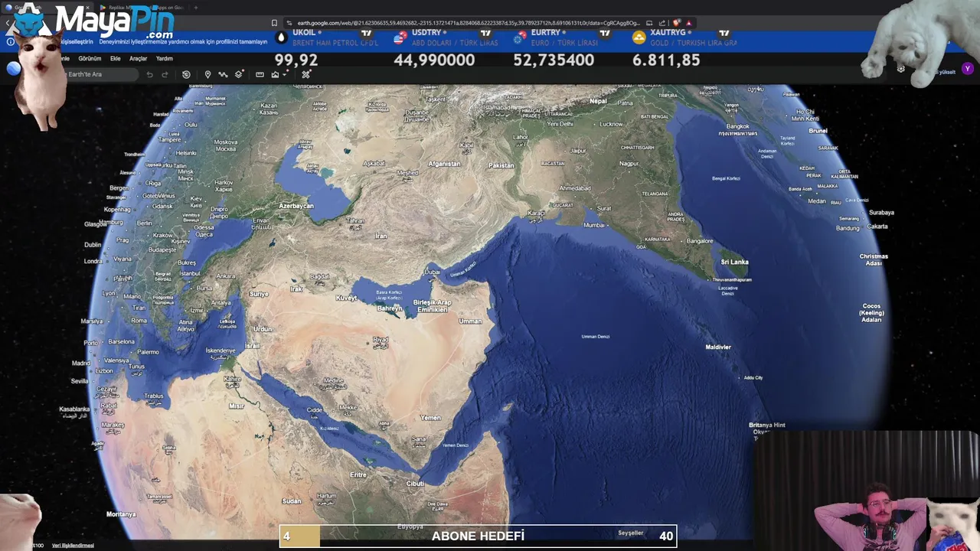The image size is (980, 551).
Task: Click the Abone Hedefi progress bar
Action: coord(478,536)
